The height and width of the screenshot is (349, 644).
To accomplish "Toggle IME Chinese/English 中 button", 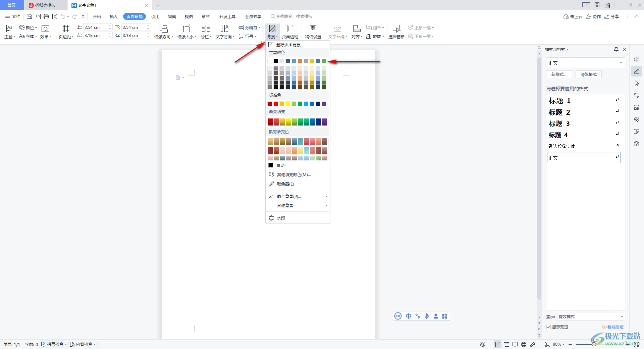I will tap(409, 316).
